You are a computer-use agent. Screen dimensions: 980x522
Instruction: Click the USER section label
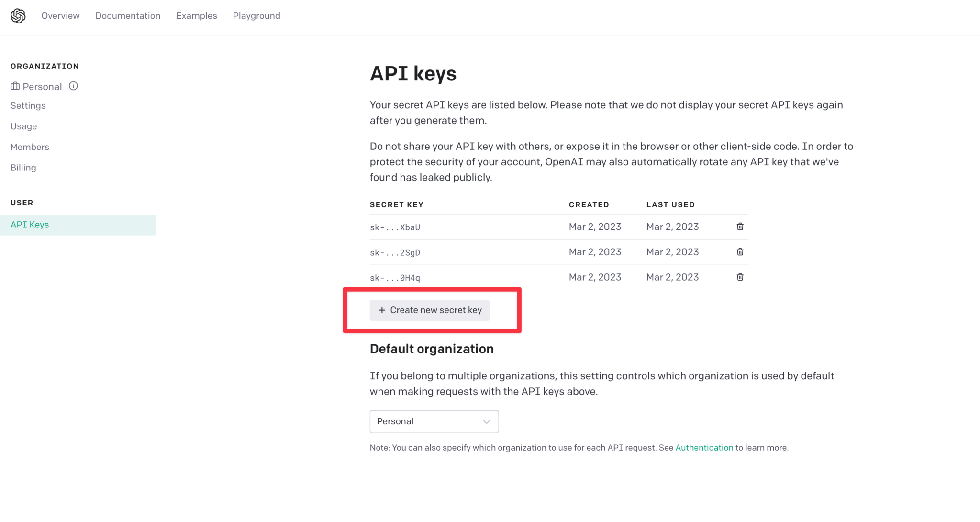click(22, 203)
